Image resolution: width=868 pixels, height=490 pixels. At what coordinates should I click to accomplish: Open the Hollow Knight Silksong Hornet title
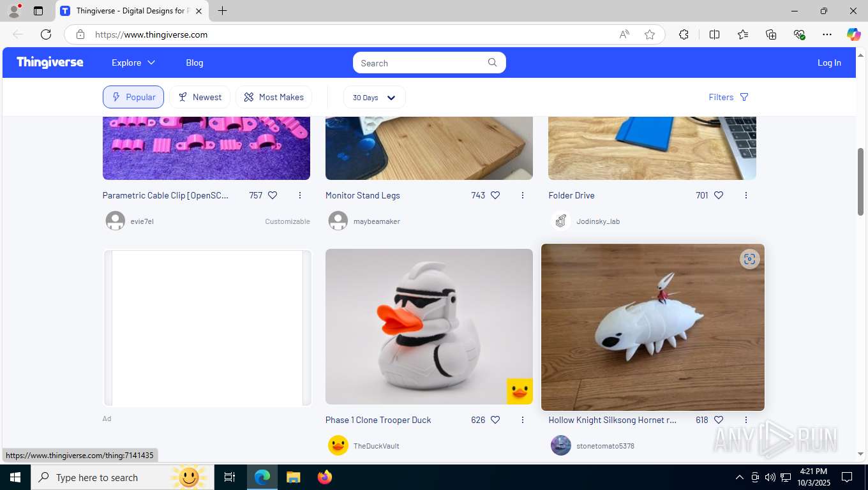pos(613,420)
